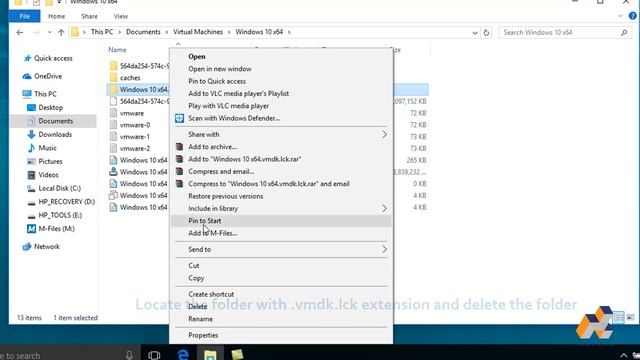Click Documents in breadcrumb path
The image size is (640, 360).
(143, 32)
